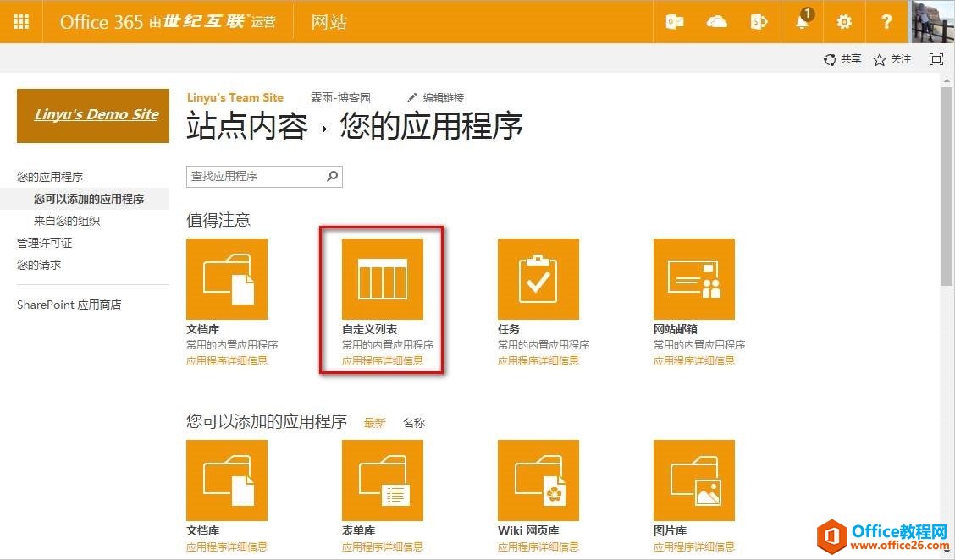The width and height of the screenshot is (955, 560).
Task: Add the 网站邮箱 site mailbox app tile
Action: point(693,279)
